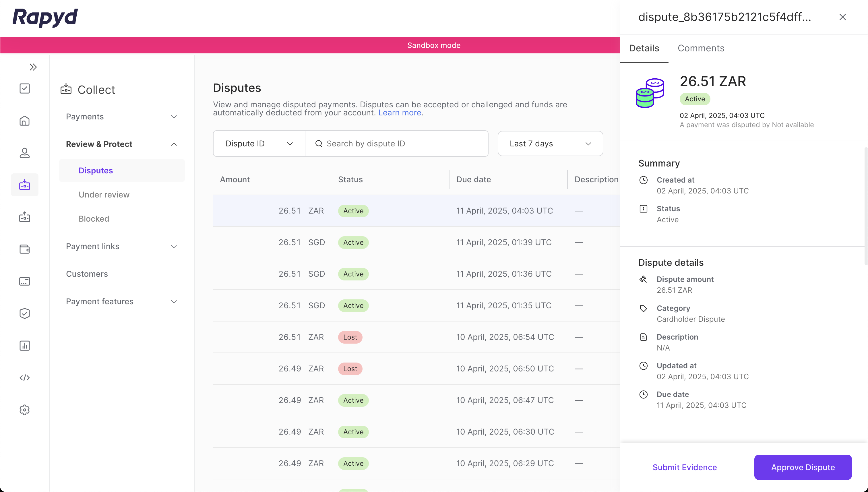868x492 pixels.
Task: Click the Approve Dispute button
Action: click(803, 467)
